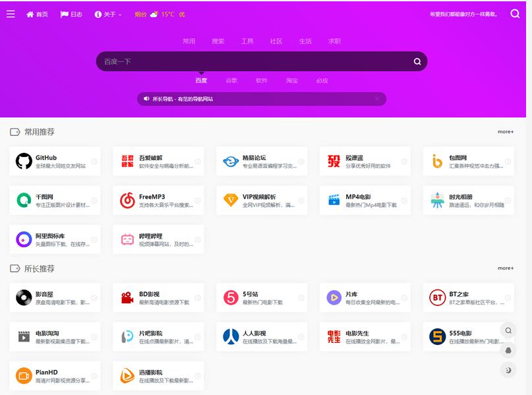532x395 pixels.
Task: Click the GitHub octocat icon
Action: (24, 161)
